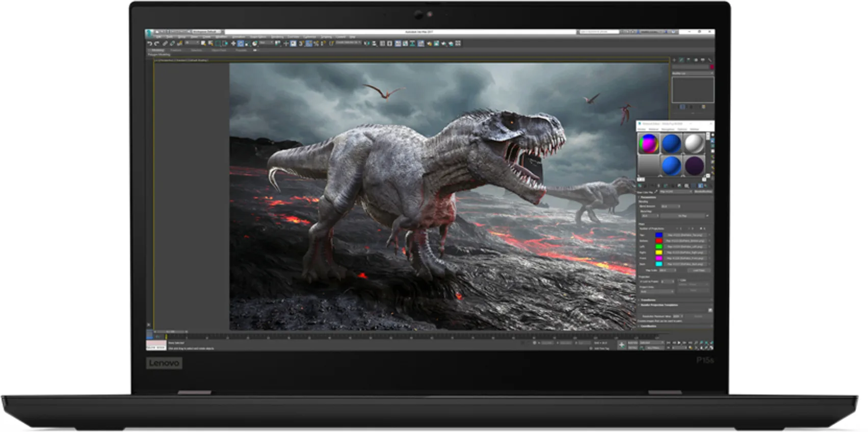This screenshot has width=868, height=432.
Task: Toggle the Snaps button on
Action: click(301, 43)
